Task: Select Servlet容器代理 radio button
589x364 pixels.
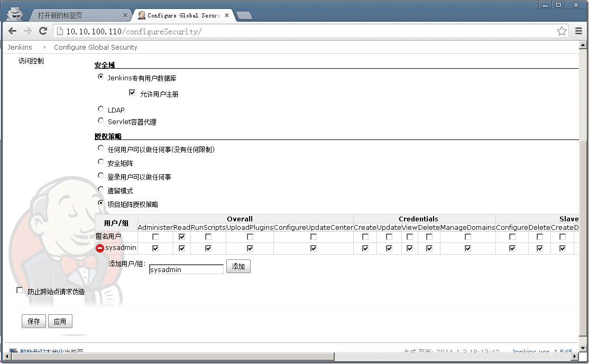Action: click(x=100, y=120)
